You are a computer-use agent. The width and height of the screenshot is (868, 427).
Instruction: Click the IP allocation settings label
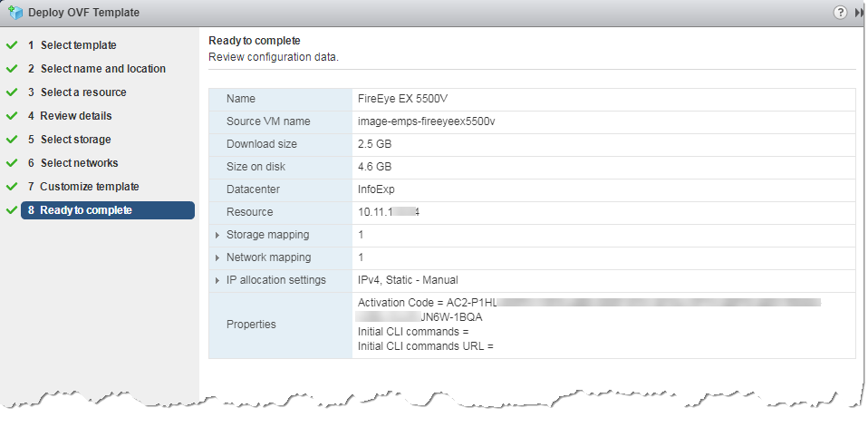coord(276,280)
